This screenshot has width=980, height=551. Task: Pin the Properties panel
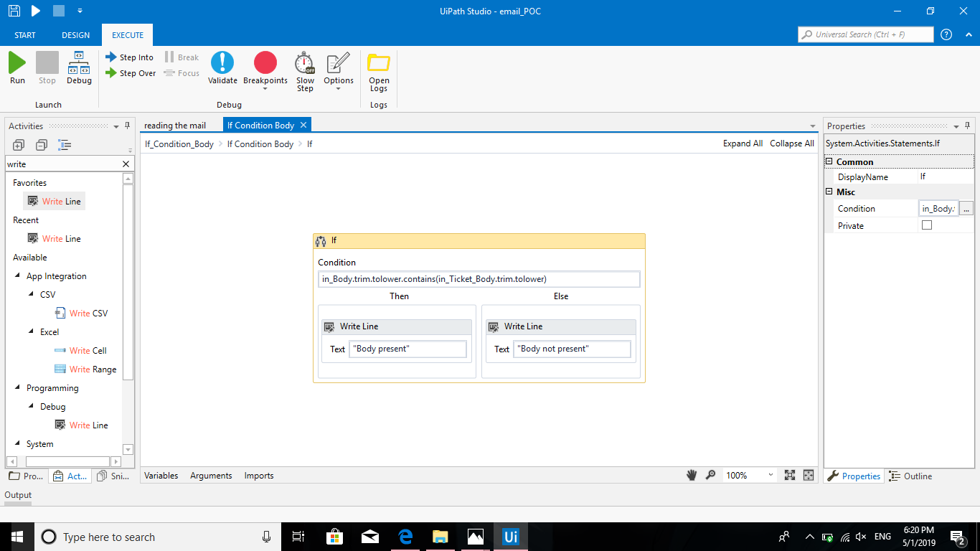[967, 126]
